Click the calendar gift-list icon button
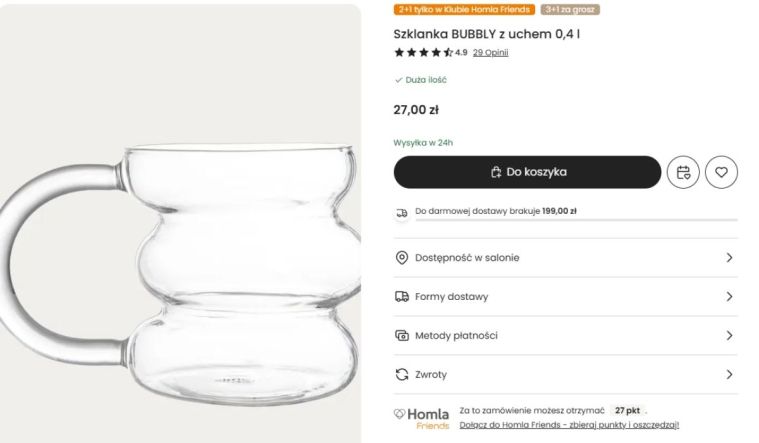The height and width of the screenshot is (443, 759). (683, 172)
